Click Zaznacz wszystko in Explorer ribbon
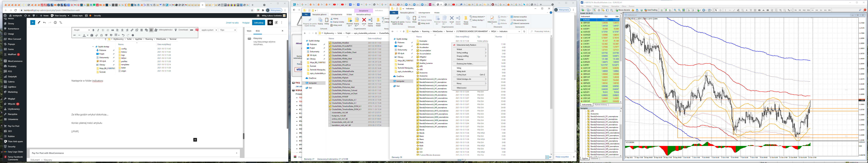The width and height of the screenshot is (868, 163). pyautogui.click(x=519, y=17)
